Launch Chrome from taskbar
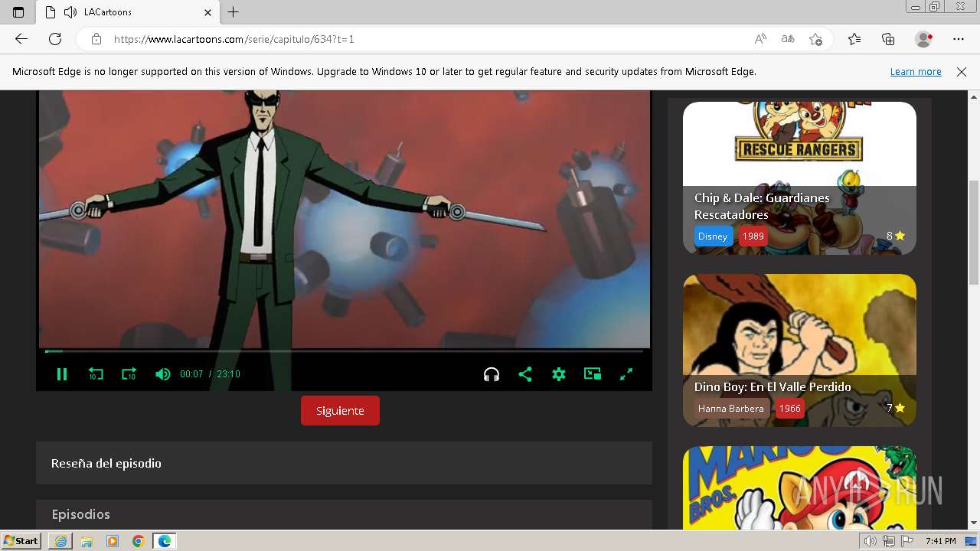This screenshot has height=551, width=980. coord(139,541)
